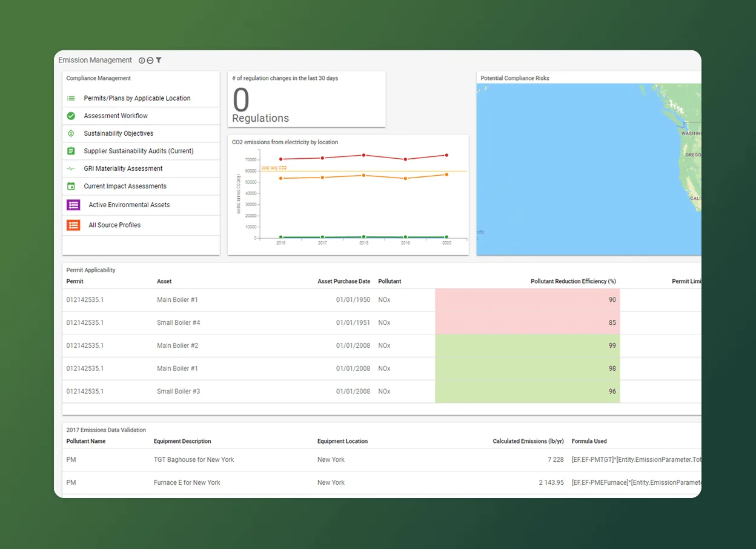Click the Current Impact Assessments calendar icon
Image resolution: width=756 pixels, height=549 pixels.
coord(72,186)
